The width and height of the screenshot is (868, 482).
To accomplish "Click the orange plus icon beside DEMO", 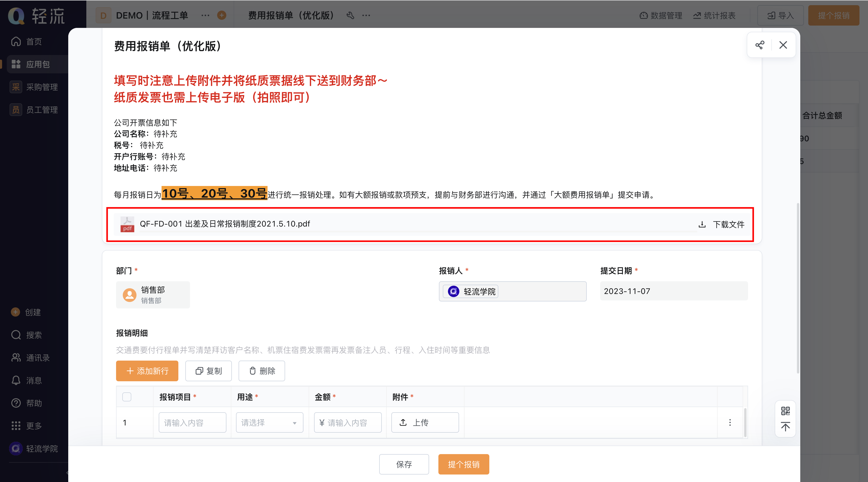I will click(x=222, y=15).
